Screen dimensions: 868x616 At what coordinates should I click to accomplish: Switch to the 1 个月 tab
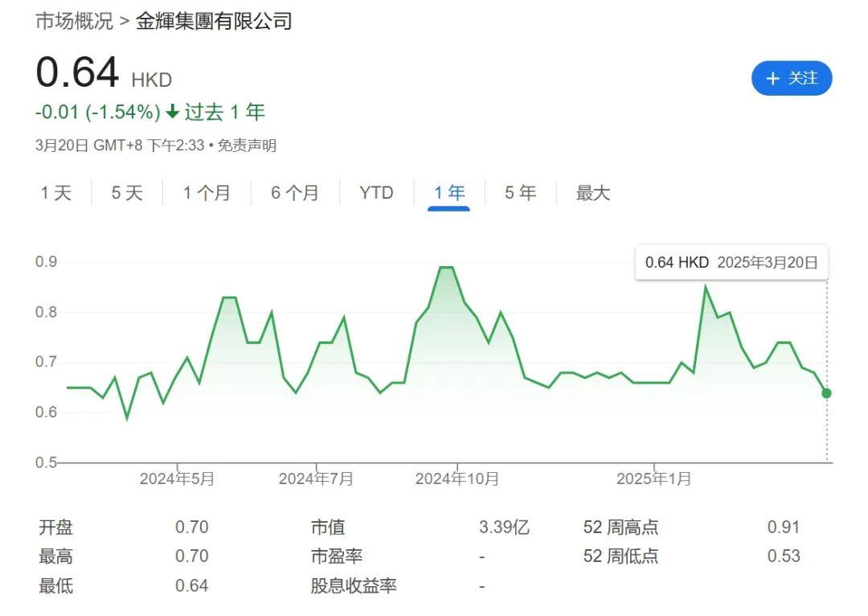(x=207, y=193)
